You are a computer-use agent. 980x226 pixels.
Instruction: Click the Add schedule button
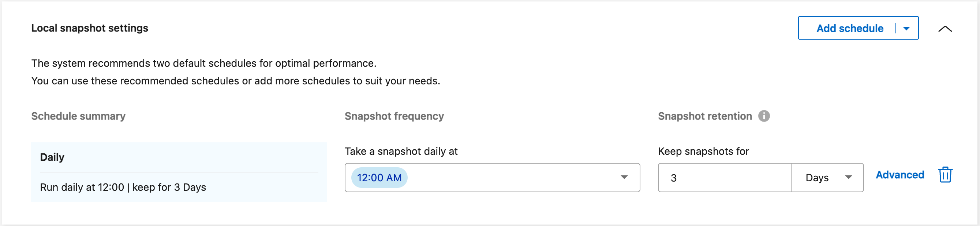tap(850, 28)
